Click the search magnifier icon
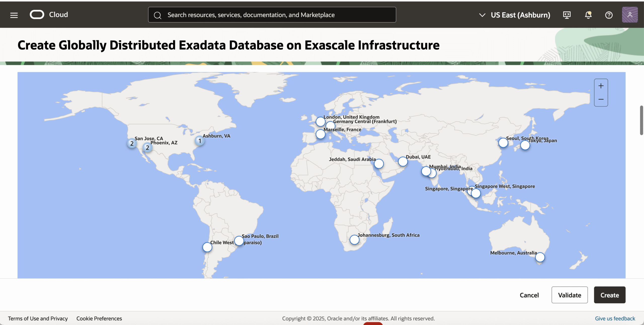This screenshot has height=325, width=644. pyautogui.click(x=157, y=15)
